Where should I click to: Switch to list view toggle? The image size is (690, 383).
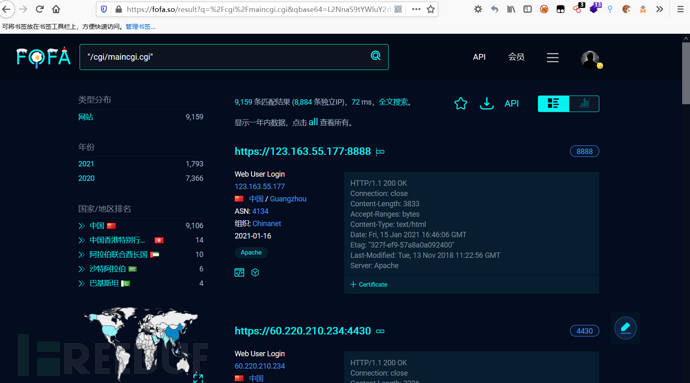[553, 103]
